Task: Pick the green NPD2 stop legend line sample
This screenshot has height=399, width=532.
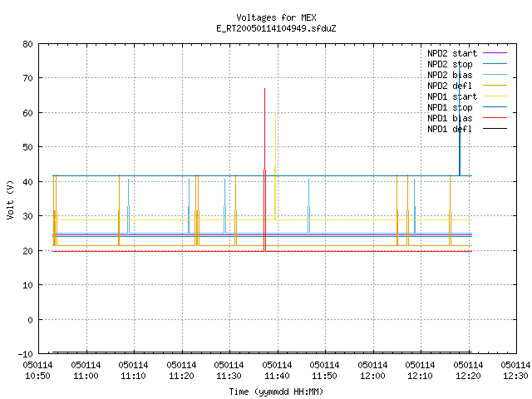Action: 495,64
